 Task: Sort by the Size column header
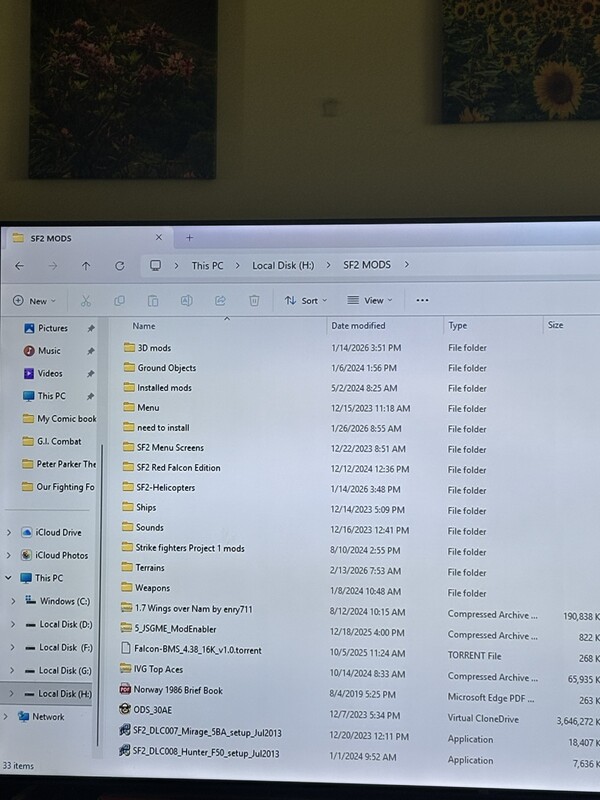point(555,325)
